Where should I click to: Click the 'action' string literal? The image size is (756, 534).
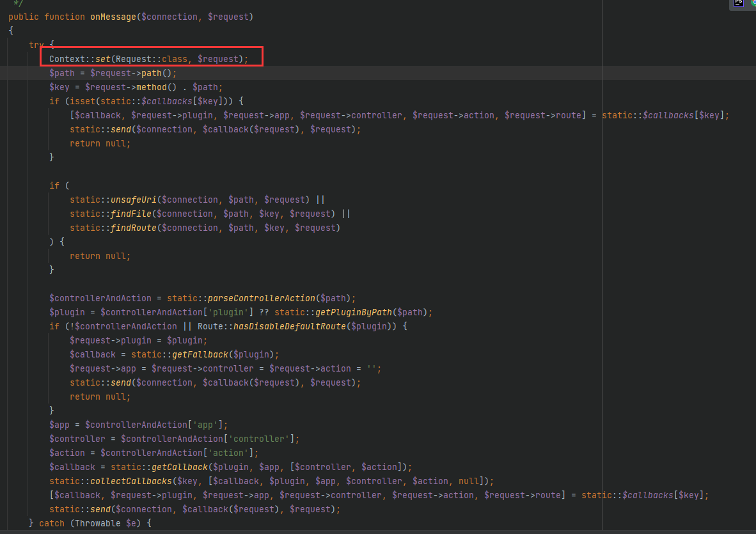pos(228,453)
